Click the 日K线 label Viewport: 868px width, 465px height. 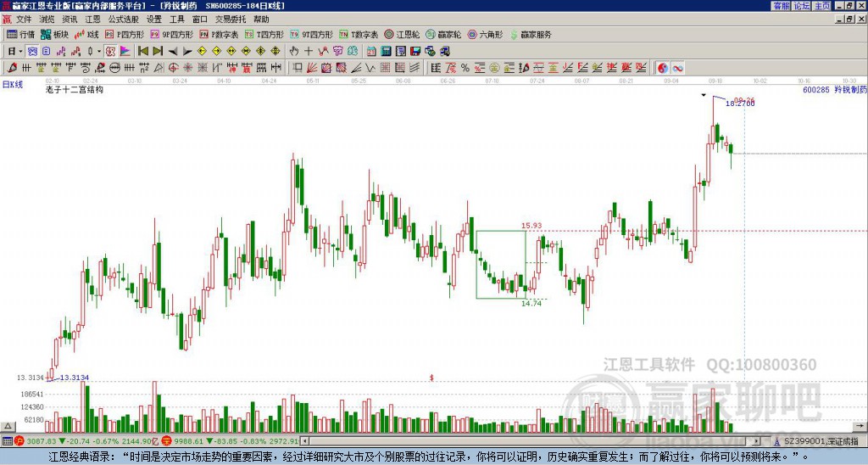(13, 85)
